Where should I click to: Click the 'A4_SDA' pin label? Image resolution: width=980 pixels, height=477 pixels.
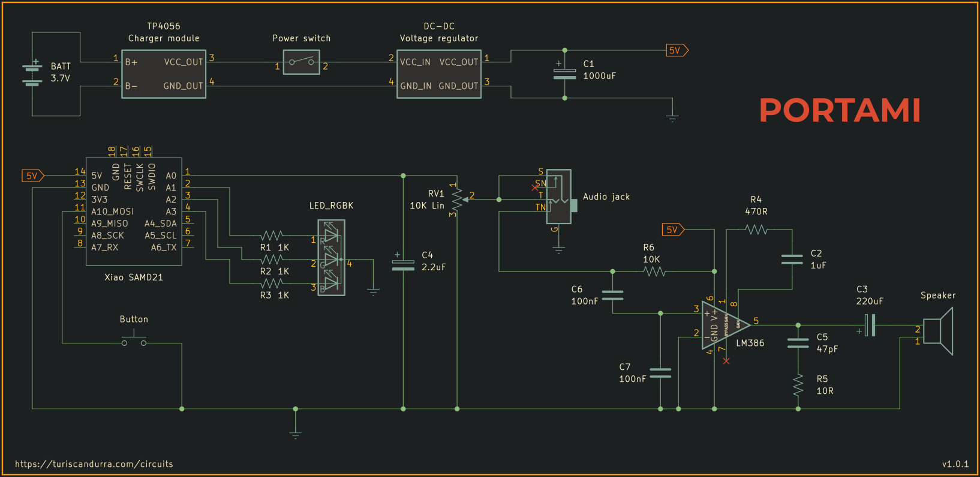pyautogui.click(x=161, y=224)
